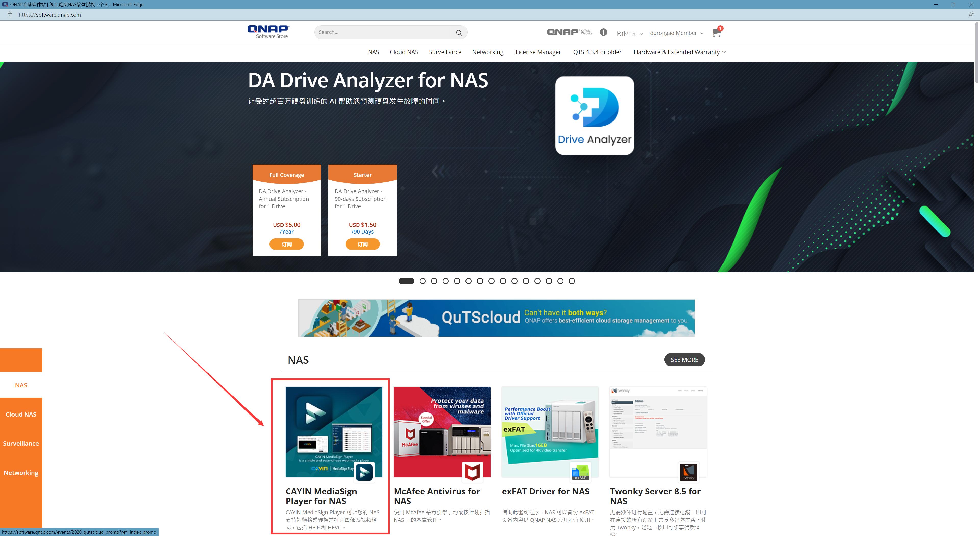Expand Hardware & Extended Warranty menu
This screenshot has width=980, height=536.
point(679,52)
